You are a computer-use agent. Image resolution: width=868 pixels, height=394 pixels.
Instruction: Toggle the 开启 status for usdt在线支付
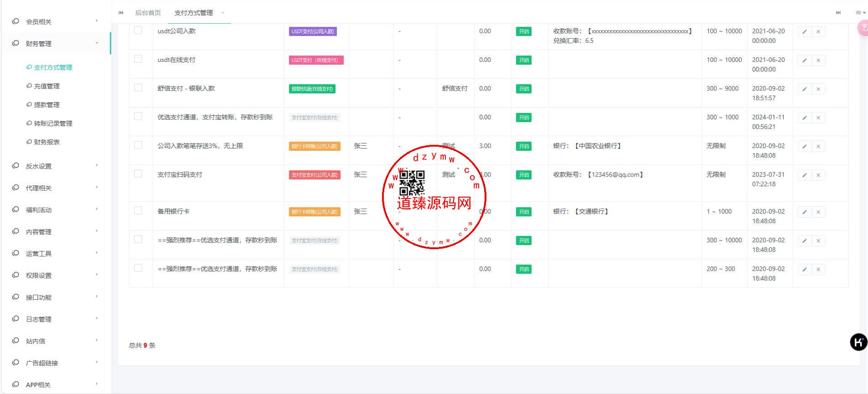(524, 60)
